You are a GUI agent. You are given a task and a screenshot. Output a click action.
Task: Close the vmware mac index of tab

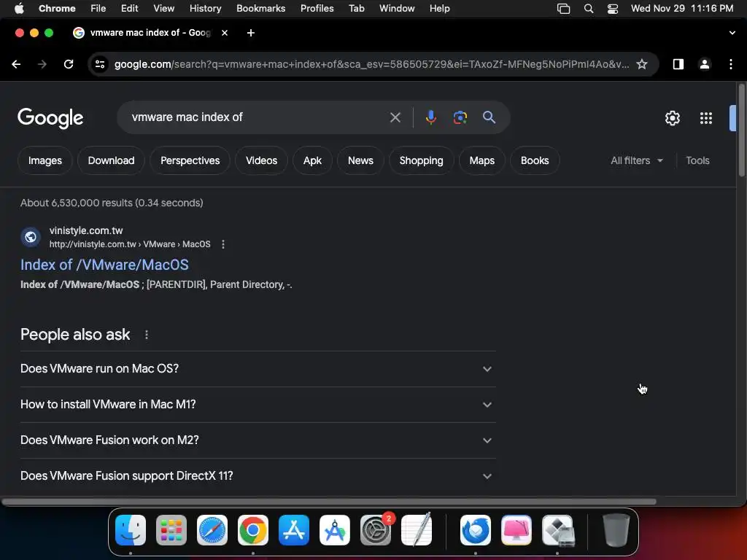pyautogui.click(x=225, y=33)
